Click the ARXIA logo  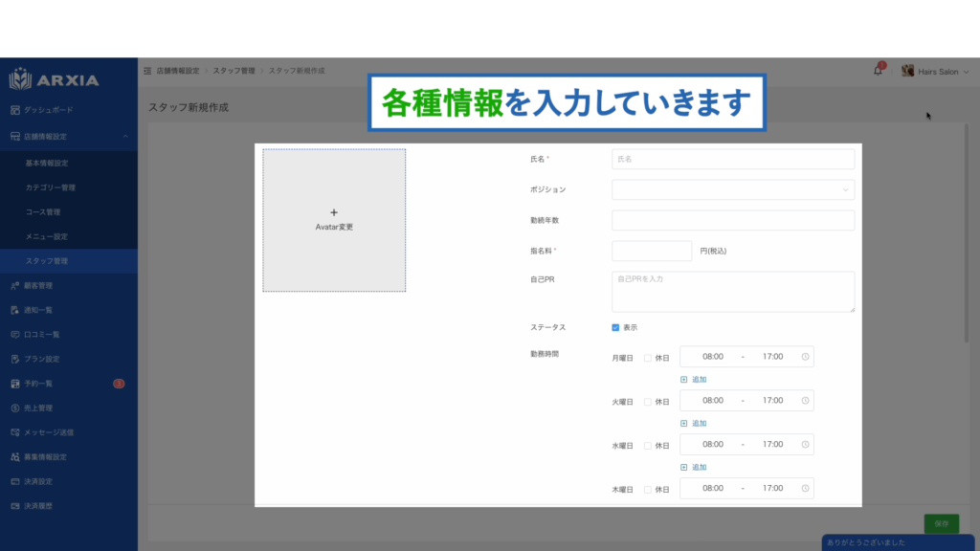[55, 79]
